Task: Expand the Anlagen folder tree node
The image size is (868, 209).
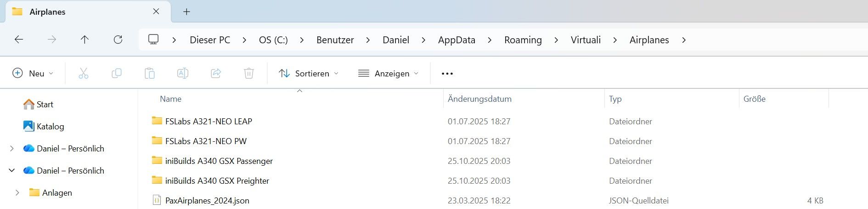Action: click(17, 192)
